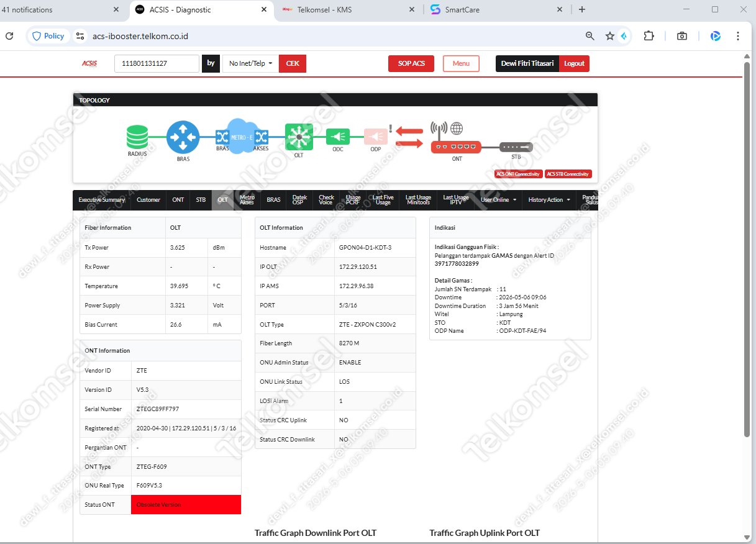The height and width of the screenshot is (544, 756).
Task: Click the faded ODP icon in topology
Action: [376, 137]
